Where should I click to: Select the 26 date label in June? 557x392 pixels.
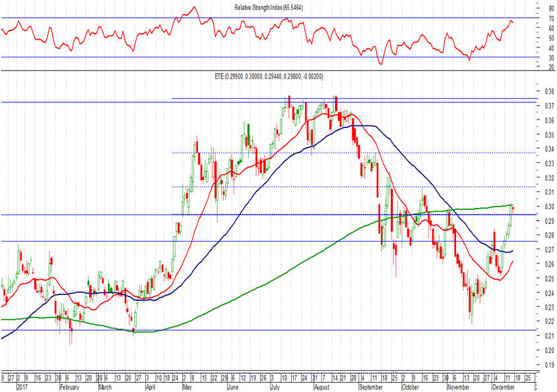coord(263,378)
